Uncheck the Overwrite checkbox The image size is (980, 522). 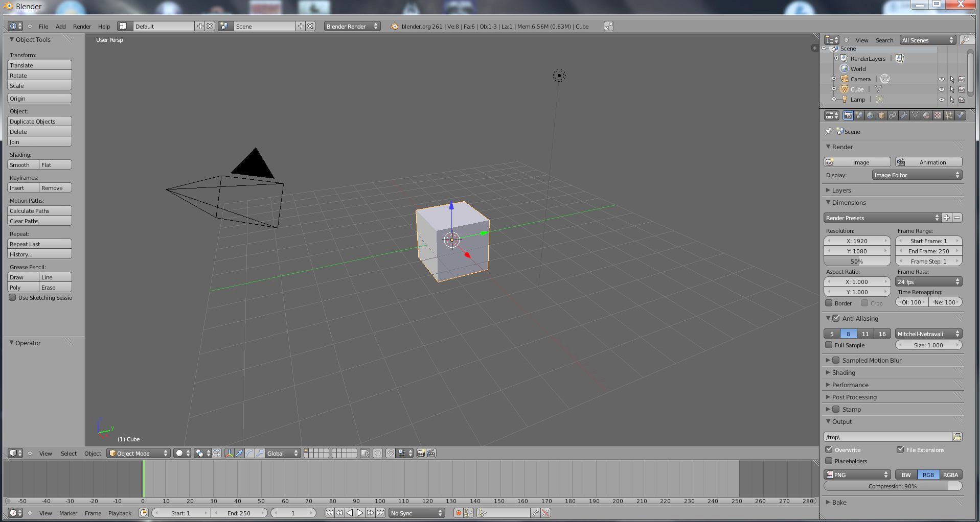(829, 449)
